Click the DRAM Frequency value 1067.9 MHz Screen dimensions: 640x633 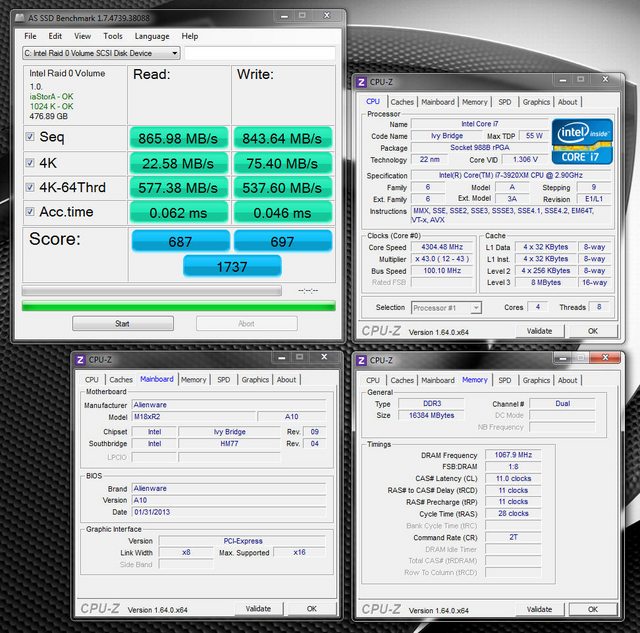[513, 455]
